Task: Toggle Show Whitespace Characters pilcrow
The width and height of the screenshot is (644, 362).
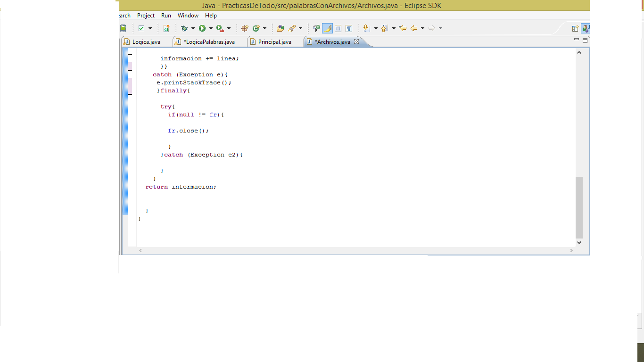Action: pyautogui.click(x=349, y=28)
